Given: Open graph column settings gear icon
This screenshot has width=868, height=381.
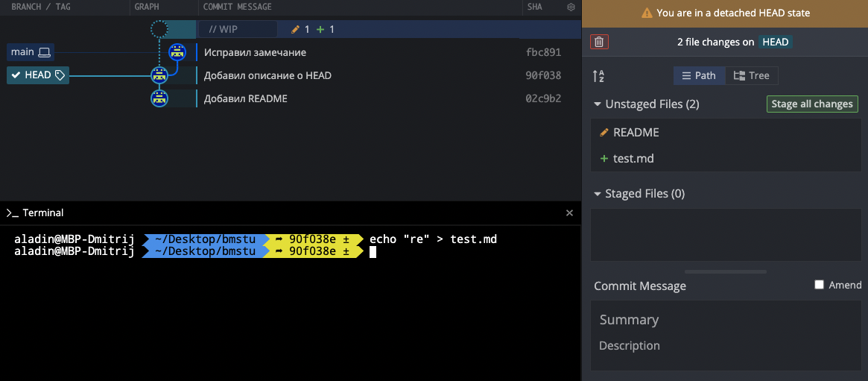Looking at the screenshot, I should (571, 7).
